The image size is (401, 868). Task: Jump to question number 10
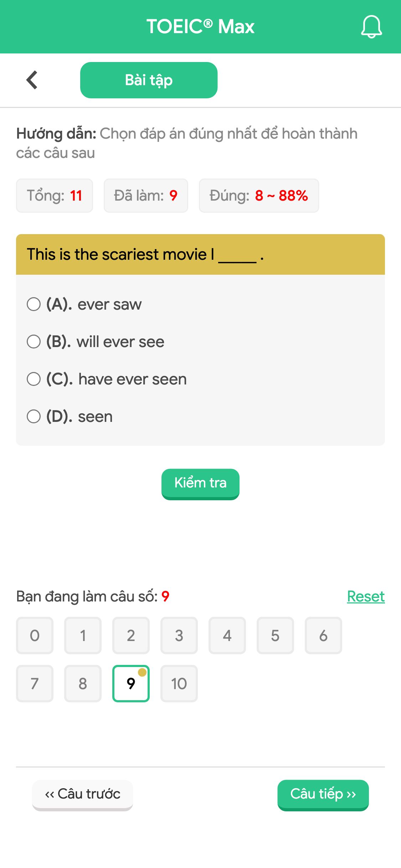click(x=179, y=683)
